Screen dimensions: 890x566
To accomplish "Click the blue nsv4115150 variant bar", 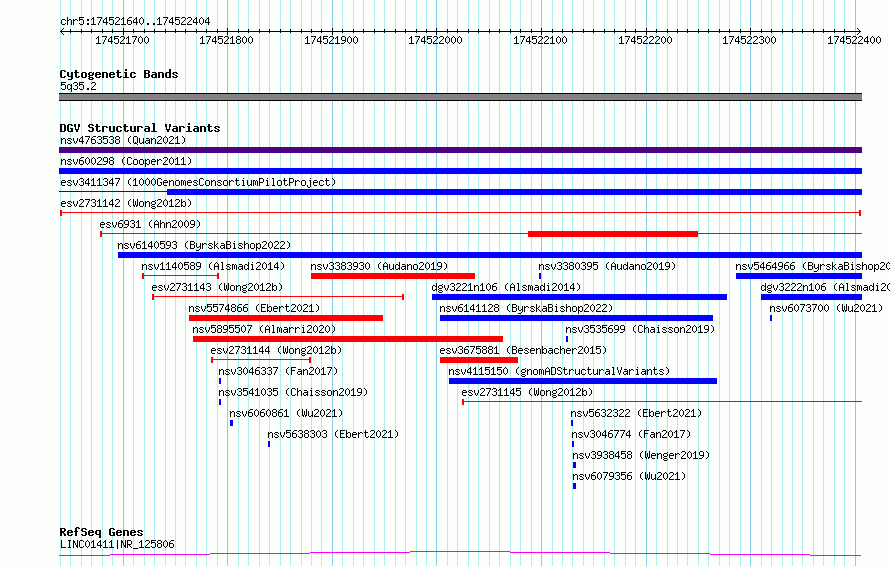I will point(583,381).
